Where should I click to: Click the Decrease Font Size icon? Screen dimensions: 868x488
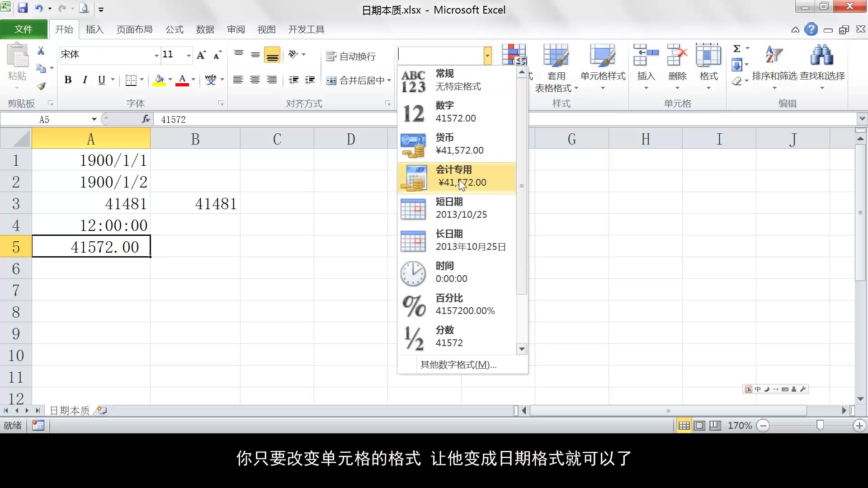pyautogui.click(x=217, y=55)
